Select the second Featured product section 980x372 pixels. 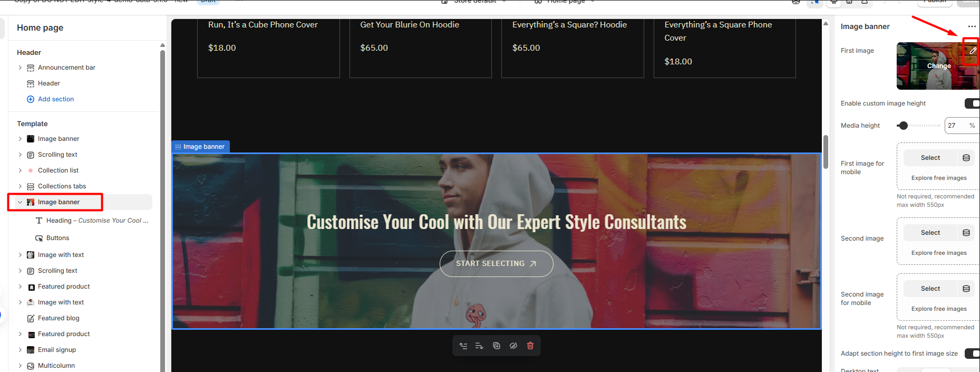coord(84,334)
